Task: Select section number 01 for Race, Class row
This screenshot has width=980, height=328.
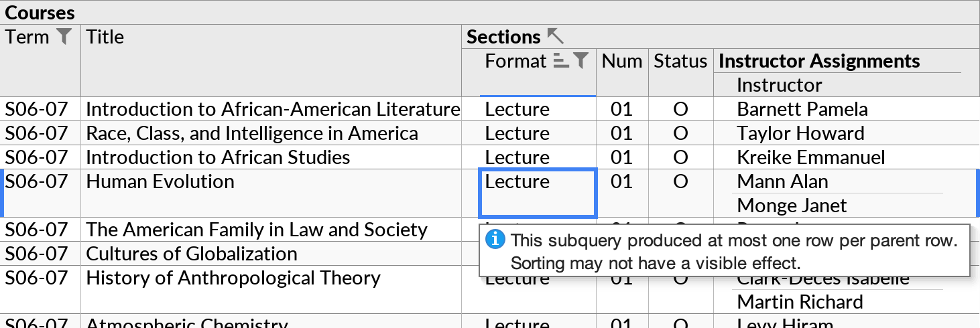Action: (622, 133)
